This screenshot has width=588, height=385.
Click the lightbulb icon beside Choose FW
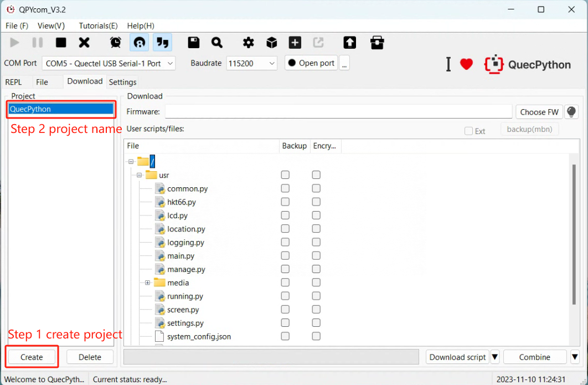(571, 112)
